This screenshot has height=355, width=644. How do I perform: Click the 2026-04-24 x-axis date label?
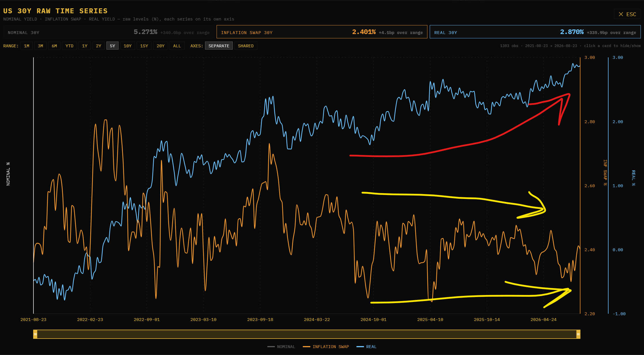[543, 320]
